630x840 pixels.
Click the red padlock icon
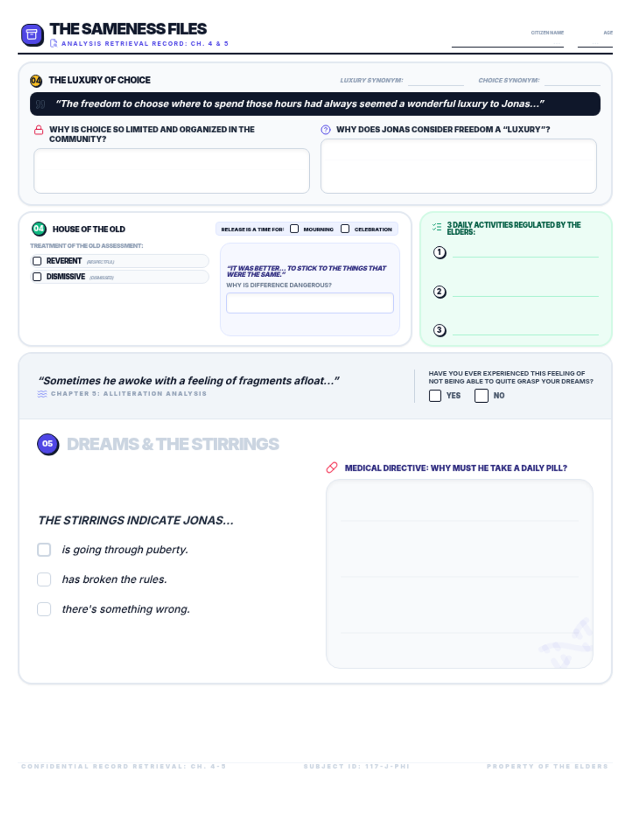coord(39,130)
